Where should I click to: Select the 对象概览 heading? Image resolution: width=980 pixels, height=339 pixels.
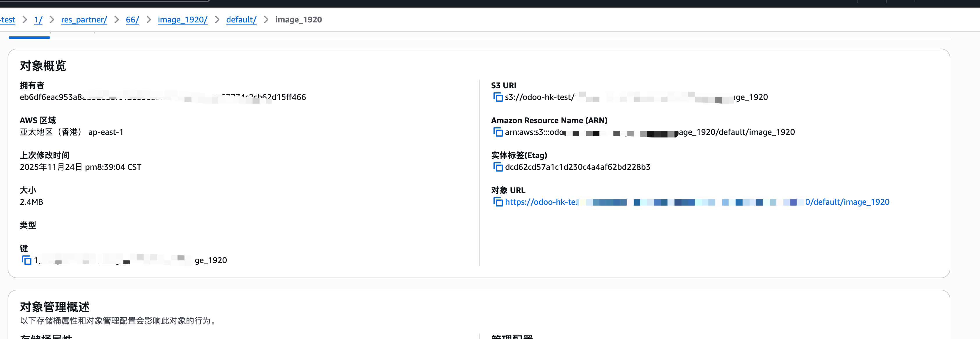[43, 66]
